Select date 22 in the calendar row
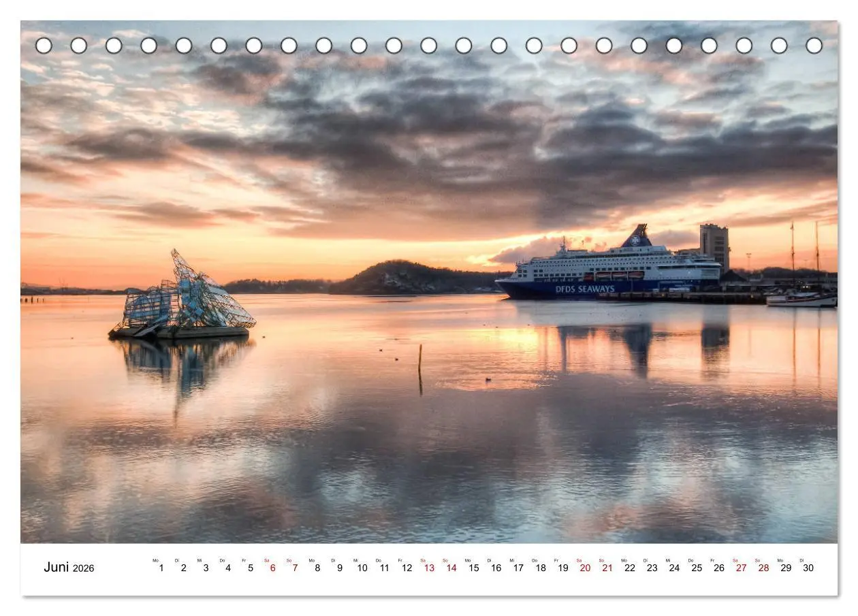858x616 pixels. [630, 568]
